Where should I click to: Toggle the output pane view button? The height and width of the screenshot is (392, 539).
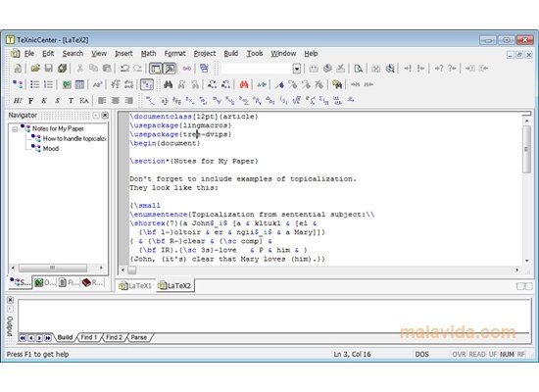click(170, 69)
